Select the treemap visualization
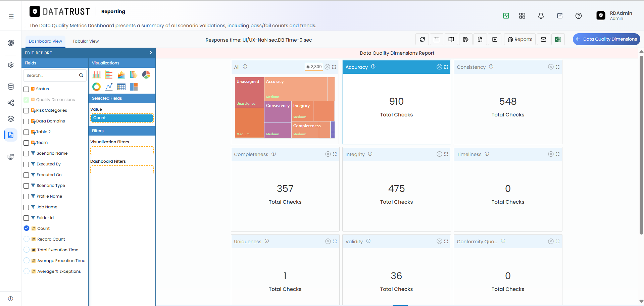The image size is (644, 306). coord(134,87)
